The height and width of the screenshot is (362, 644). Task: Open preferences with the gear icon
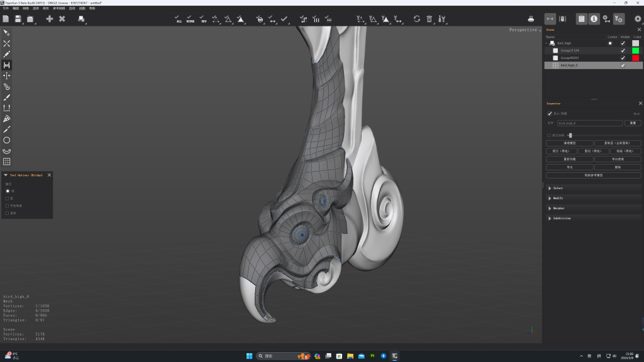pyautogui.click(x=638, y=19)
